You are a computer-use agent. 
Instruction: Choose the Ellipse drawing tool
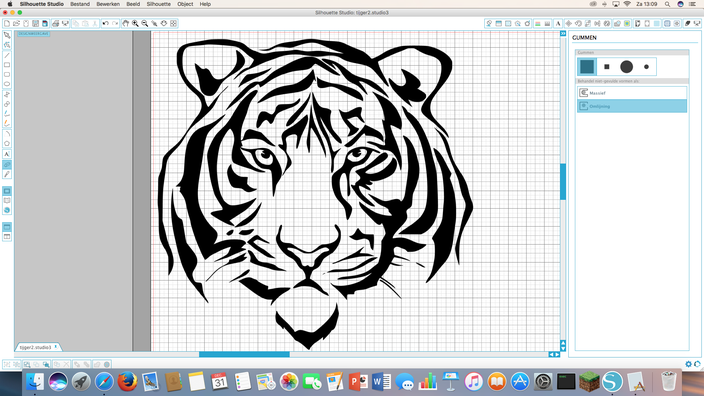(7, 84)
